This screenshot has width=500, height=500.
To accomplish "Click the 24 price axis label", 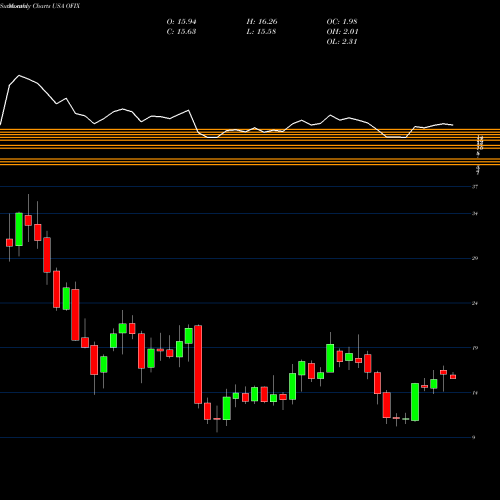I will [475, 303].
